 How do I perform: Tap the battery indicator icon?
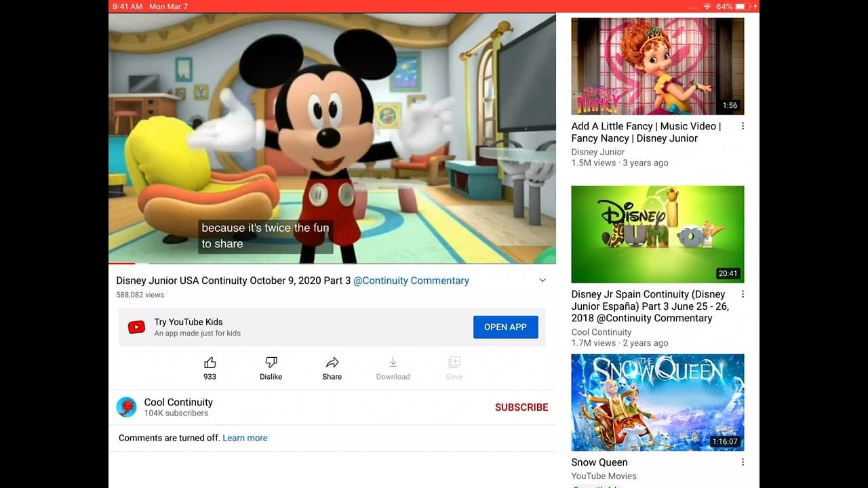point(741,6)
